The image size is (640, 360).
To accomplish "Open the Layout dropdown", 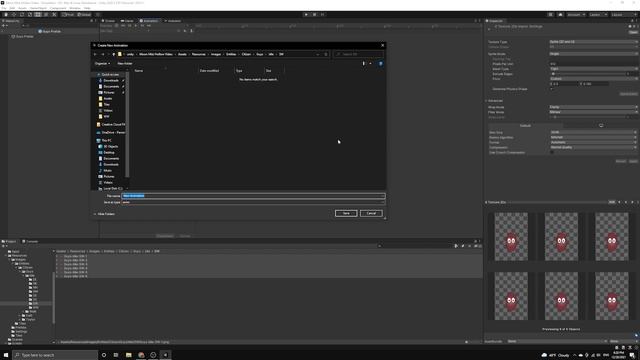I will point(623,14).
